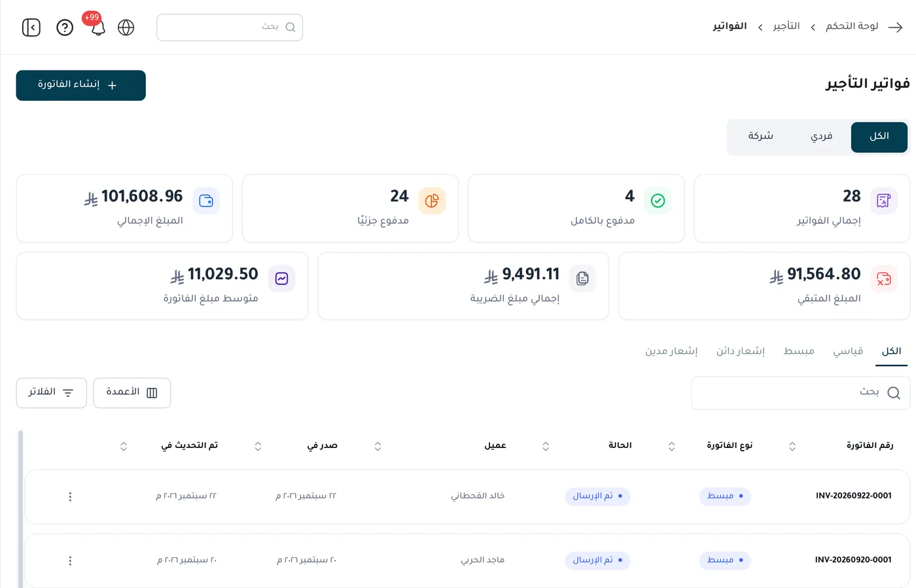Screen dimensions: 916x588
Task: Click the orange pie icon of مدفوع جزئيًا
Action: [x=432, y=201]
